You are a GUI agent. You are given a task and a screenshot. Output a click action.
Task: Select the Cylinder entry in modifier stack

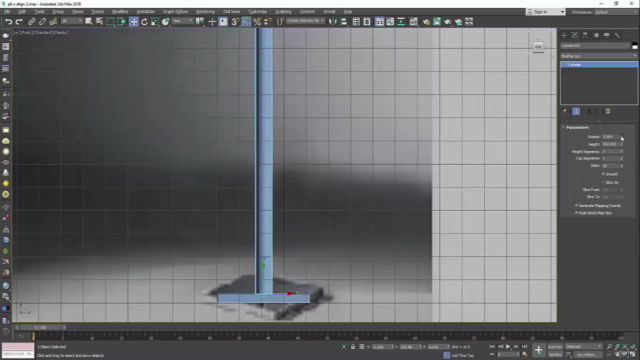pyautogui.click(x=599, y=64)
